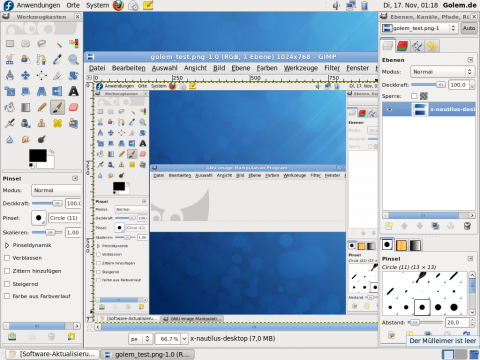The image size is (480, 360).
Task: Select the Text tool
Action: [x=74, y=91]
